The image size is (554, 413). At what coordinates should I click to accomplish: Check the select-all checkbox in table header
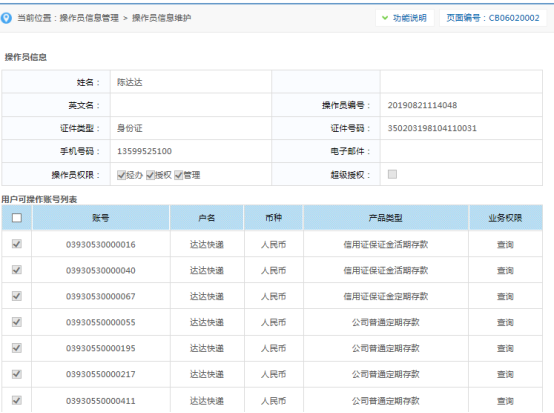[x=17, y=218]
